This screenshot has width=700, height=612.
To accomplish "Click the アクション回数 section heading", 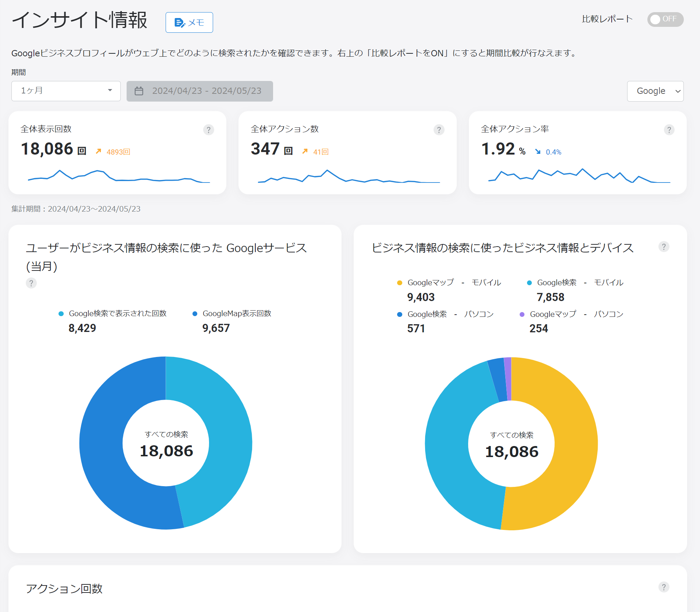I will pyautogui.click(x=64, y=588).
